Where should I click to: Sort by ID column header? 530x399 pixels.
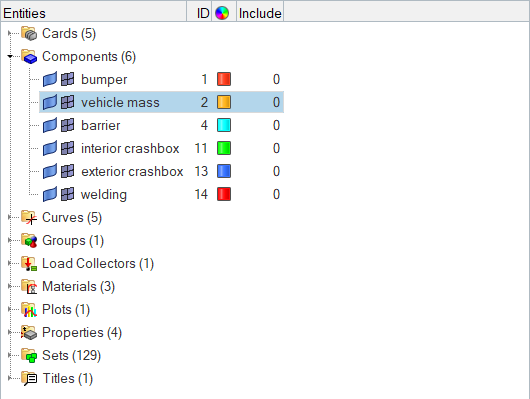tap(199, 13)
